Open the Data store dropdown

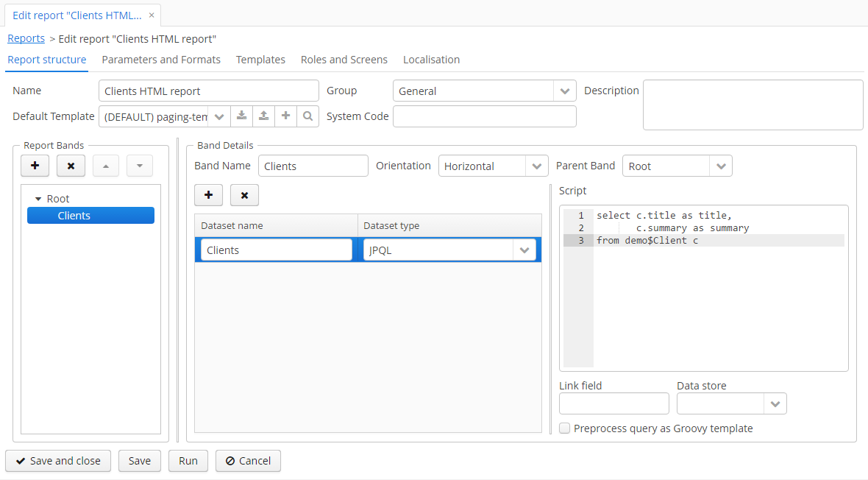(x=775, y=403)
